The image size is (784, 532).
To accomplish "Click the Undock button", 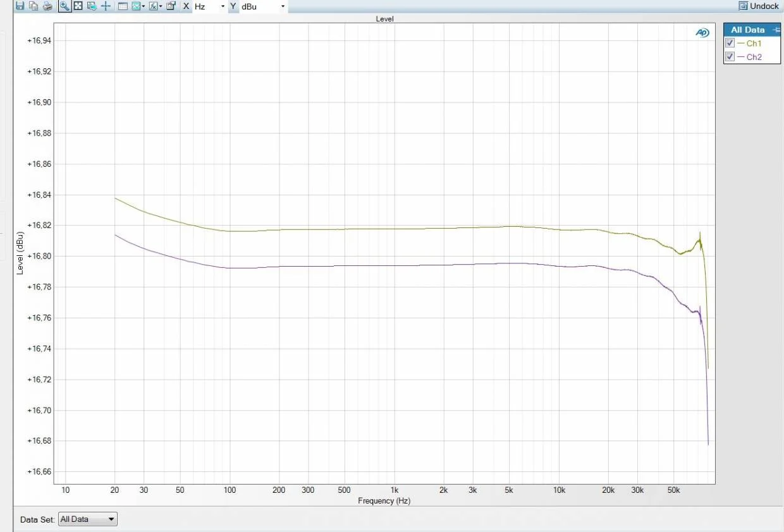I will (759, 6).
